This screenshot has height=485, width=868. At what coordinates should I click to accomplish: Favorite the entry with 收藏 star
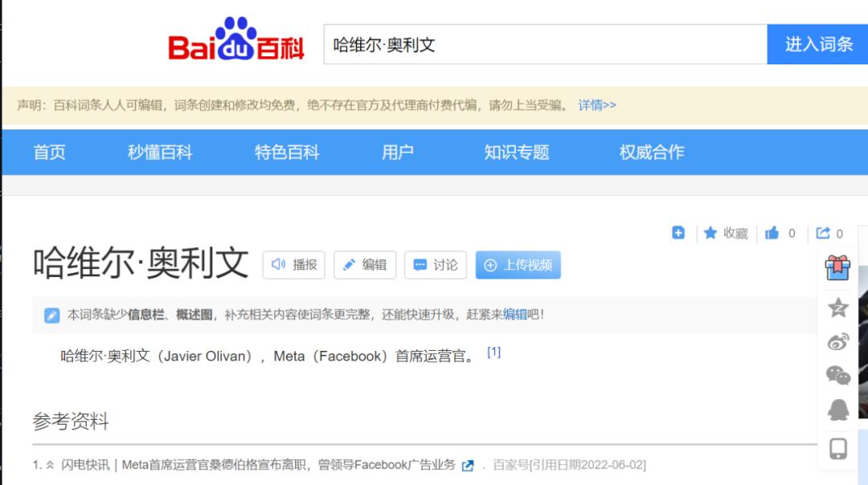(x=726, y=234)
